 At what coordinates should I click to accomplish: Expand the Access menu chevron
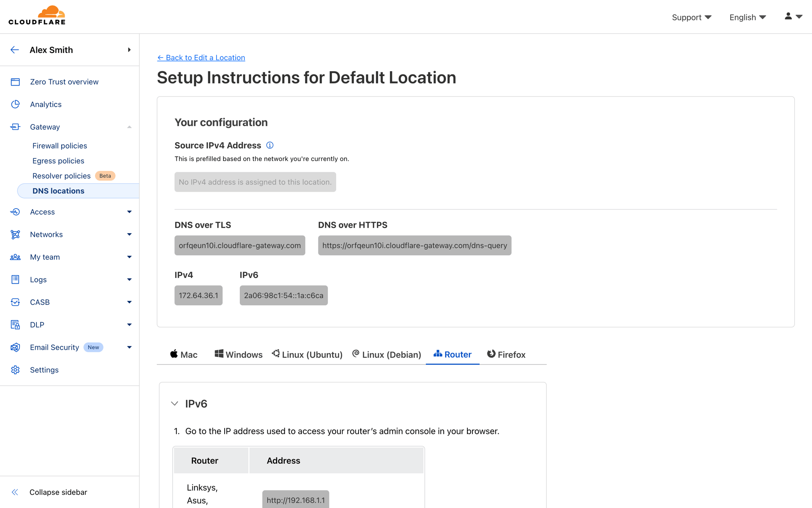click(x=129, y=212)
